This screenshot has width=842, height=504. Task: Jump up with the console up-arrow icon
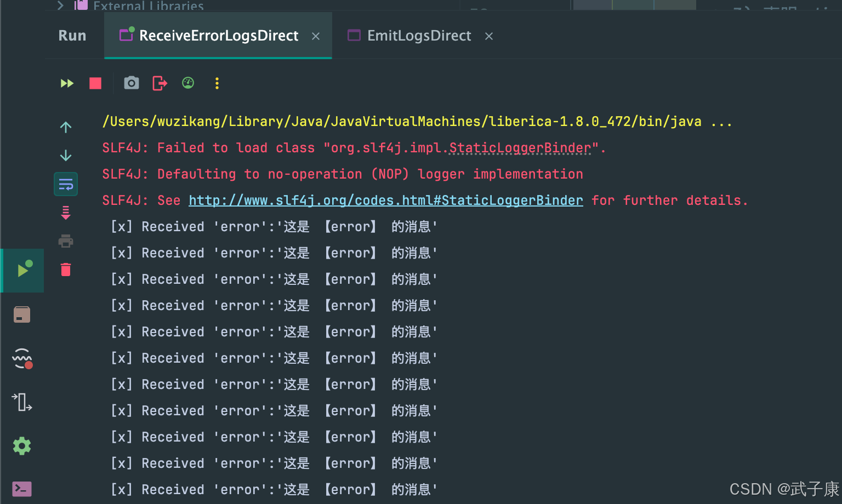(65, 127)
